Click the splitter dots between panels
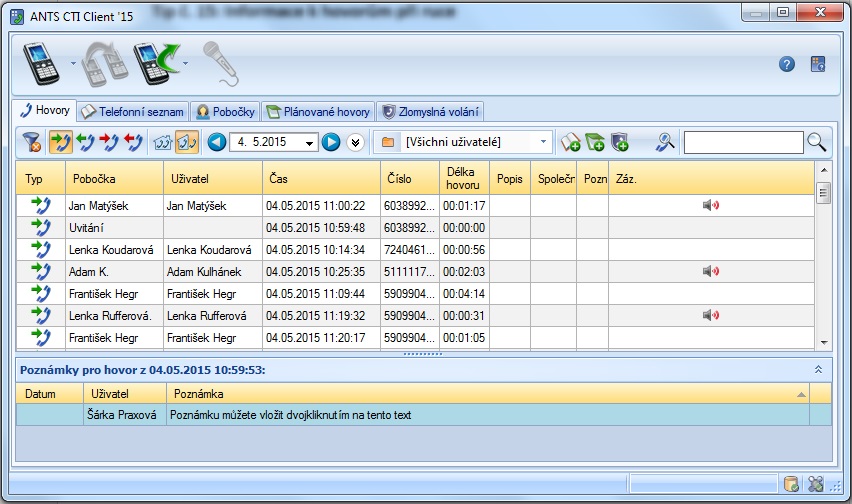The height and width of the screenshot is (504, 852). [423, 354]
